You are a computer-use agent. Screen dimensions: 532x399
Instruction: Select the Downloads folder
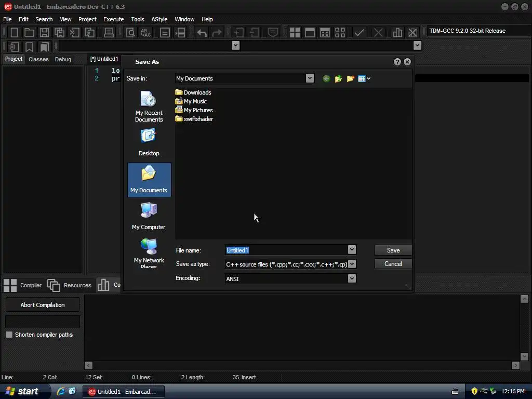pos(193,92)
